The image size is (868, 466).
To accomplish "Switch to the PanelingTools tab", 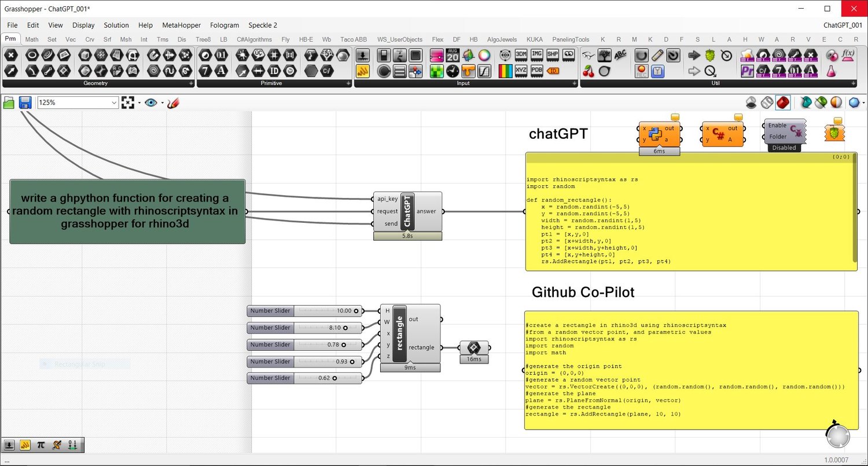I will (x=571, y=39).
